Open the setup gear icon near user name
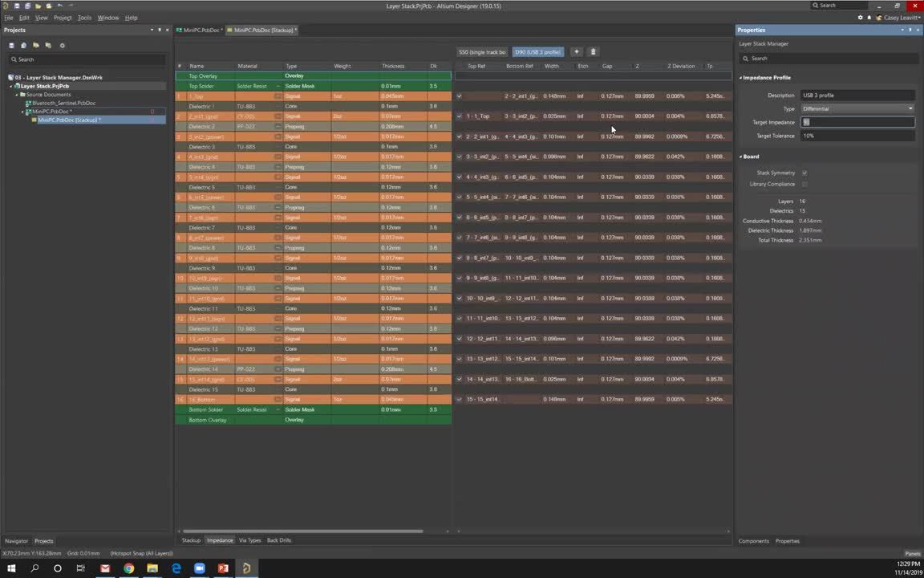 click(861, 18)
